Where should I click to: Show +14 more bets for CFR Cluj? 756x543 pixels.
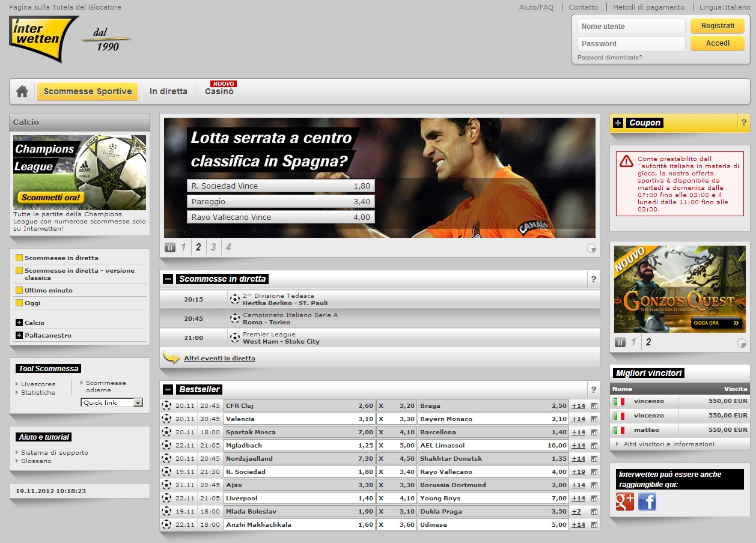(578, 406)
